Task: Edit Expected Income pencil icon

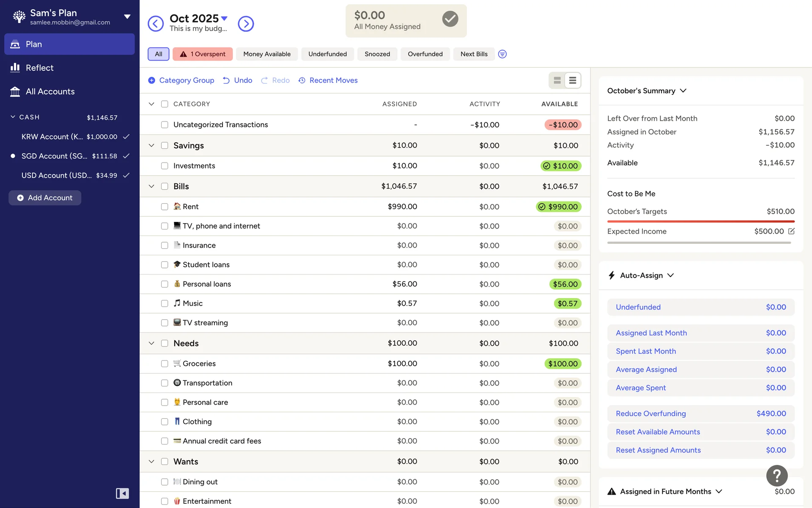Action: 791,231
